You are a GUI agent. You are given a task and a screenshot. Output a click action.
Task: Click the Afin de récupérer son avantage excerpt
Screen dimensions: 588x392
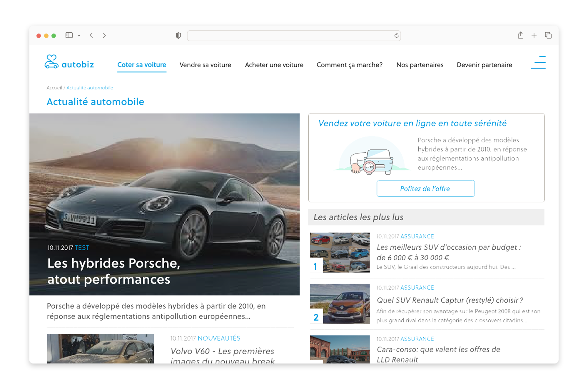pyautogui.click(x=458, y=316)
